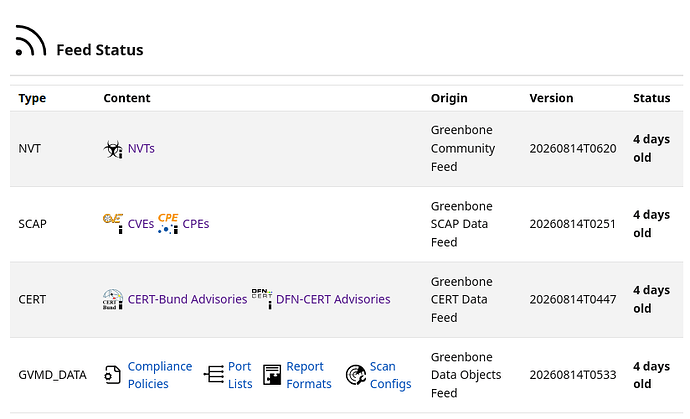Open the NVTs link
Screen dimensions: 690x419
[141, 149]
